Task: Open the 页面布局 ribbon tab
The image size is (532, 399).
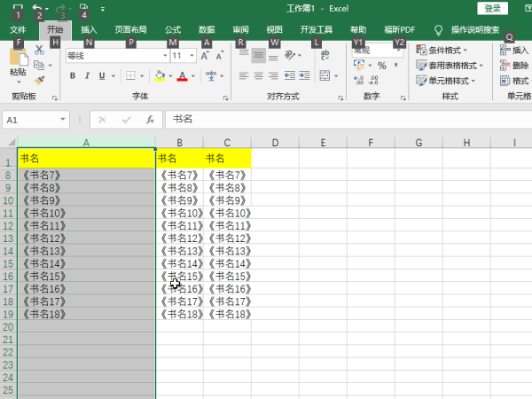Action: coord(130,29)
